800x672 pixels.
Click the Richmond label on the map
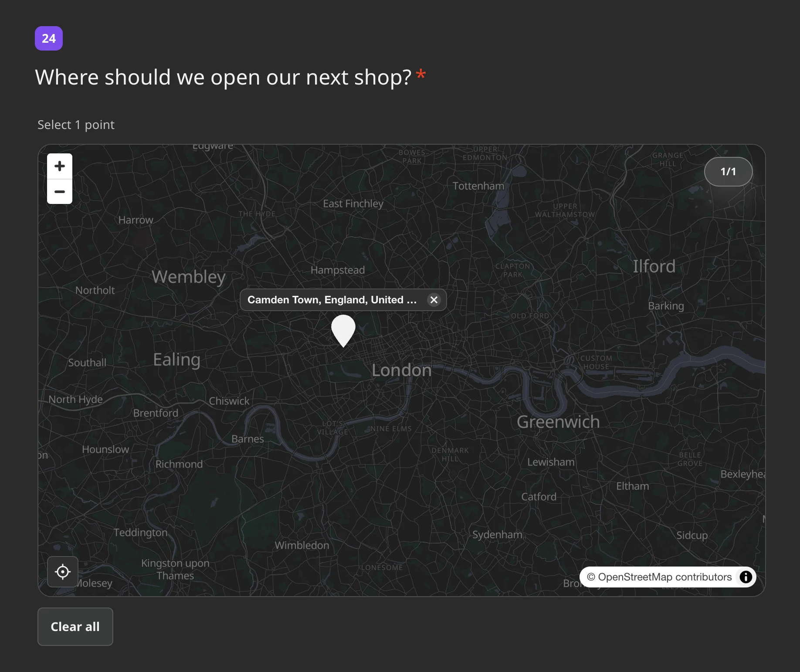(x=179, y=464)
